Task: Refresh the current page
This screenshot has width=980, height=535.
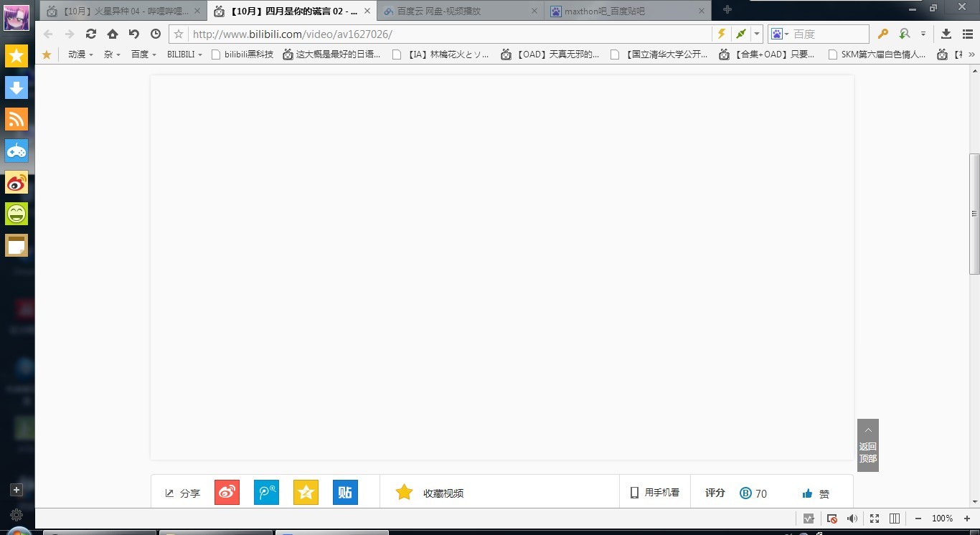Action: (x=91, y=34)
